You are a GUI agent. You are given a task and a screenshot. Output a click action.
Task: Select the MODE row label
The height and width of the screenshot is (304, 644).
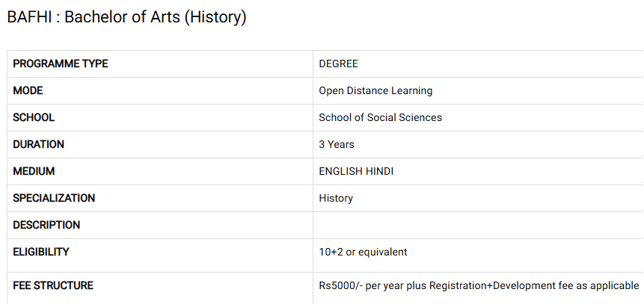28,90
